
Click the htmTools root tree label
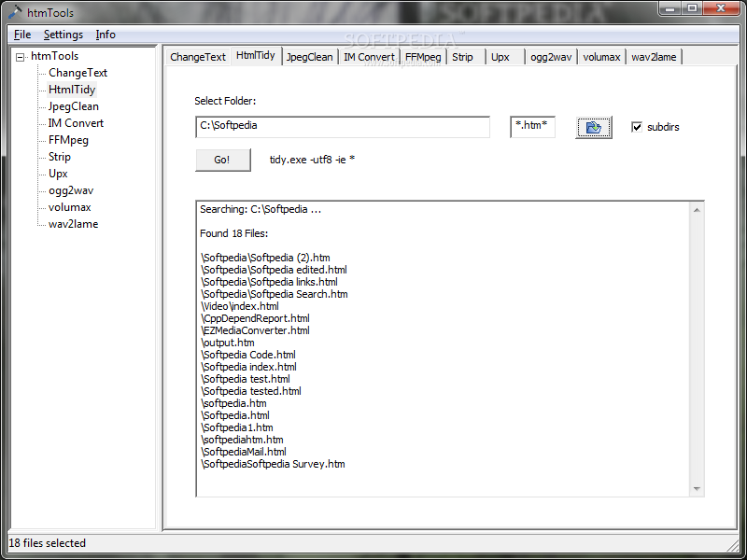[54, 56]
